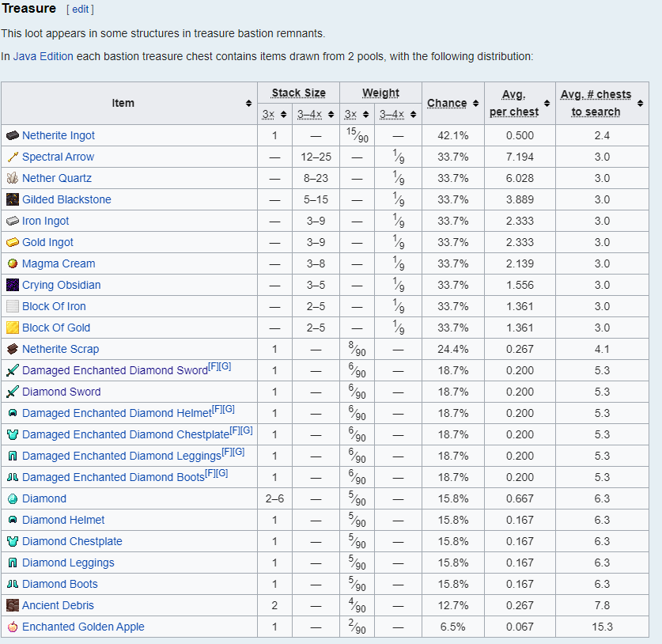The width and height of the screenshot is (662, 644).
Task: Click the Crying Obsidian block icon
Action: click(12, 285)
